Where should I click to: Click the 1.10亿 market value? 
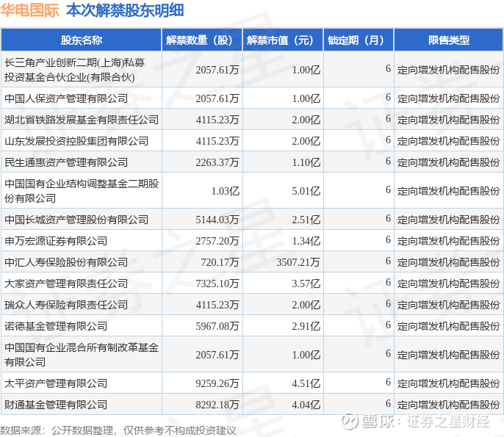point(306,162)
